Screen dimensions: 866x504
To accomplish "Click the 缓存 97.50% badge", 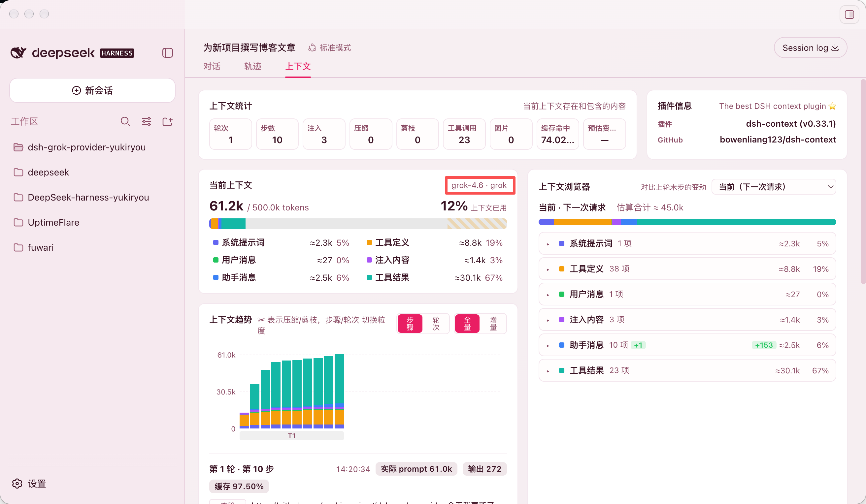I will coord(239,487).
